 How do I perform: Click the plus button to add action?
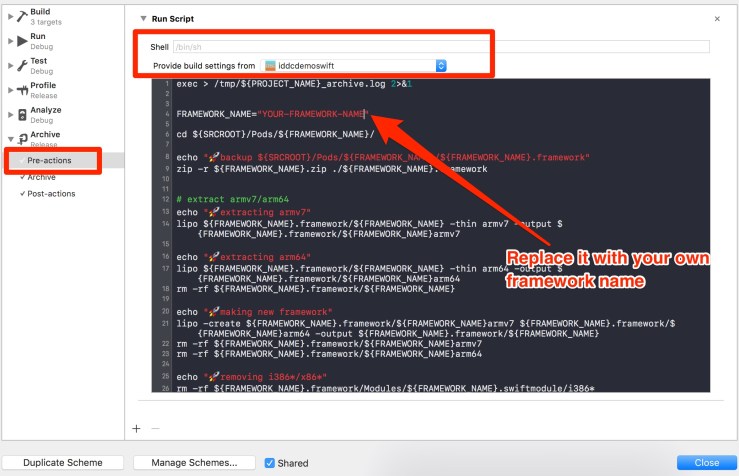coord(136,428)
